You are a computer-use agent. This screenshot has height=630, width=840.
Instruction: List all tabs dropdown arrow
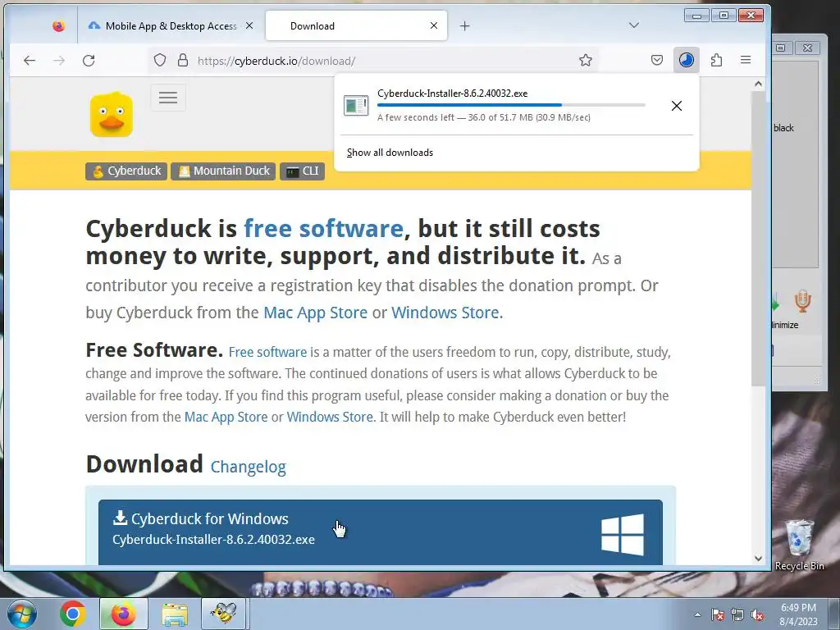tap(634, 25)
